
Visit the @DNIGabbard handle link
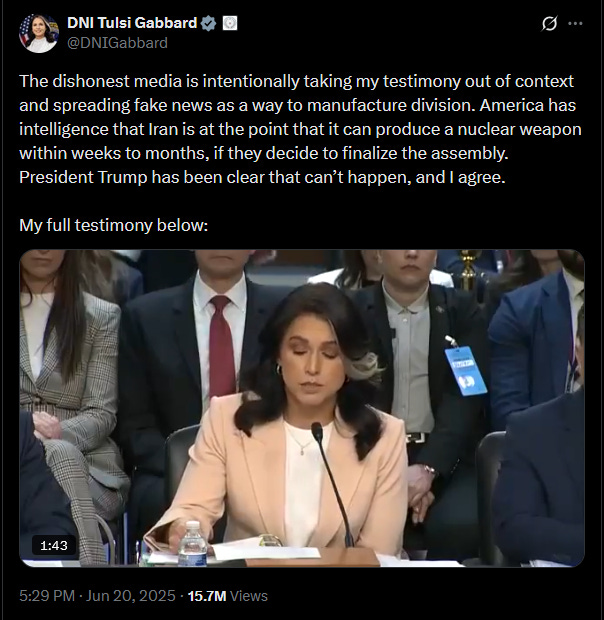[117, 43]
